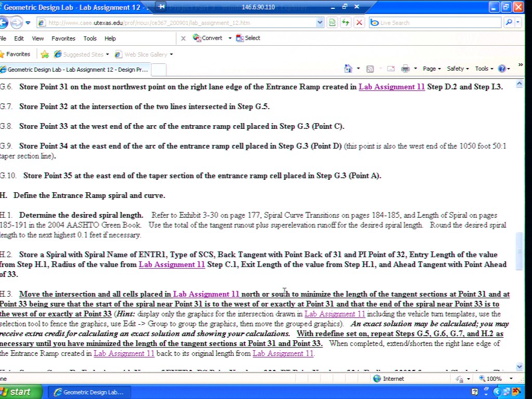Click the zoom magnifier in status bar

(x=482, y=379)
